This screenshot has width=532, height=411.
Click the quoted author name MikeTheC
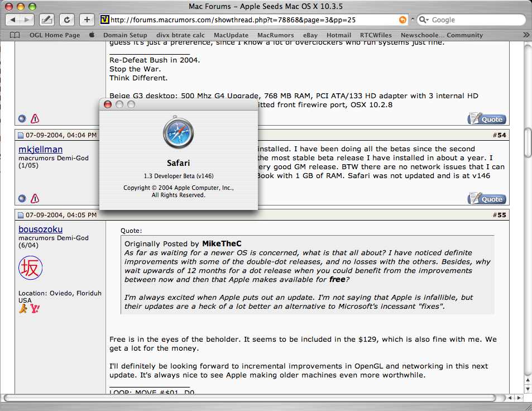(x=222, y=243)
